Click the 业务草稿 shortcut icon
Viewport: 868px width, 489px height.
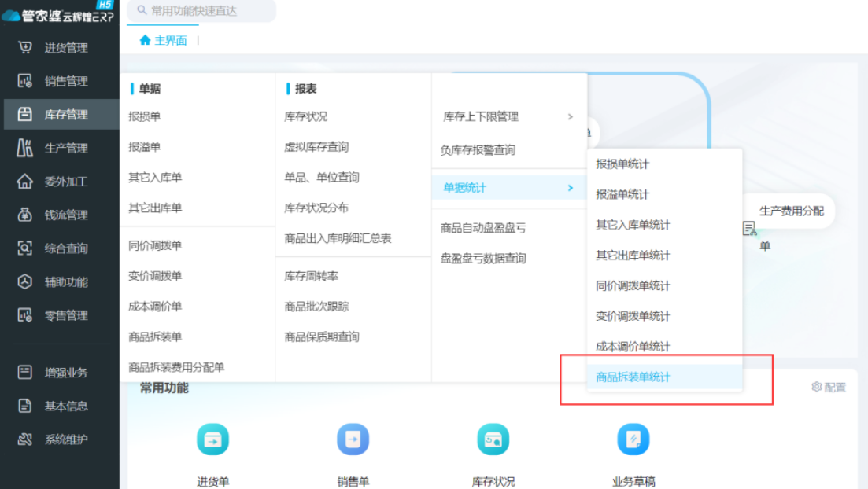[633, 439]
